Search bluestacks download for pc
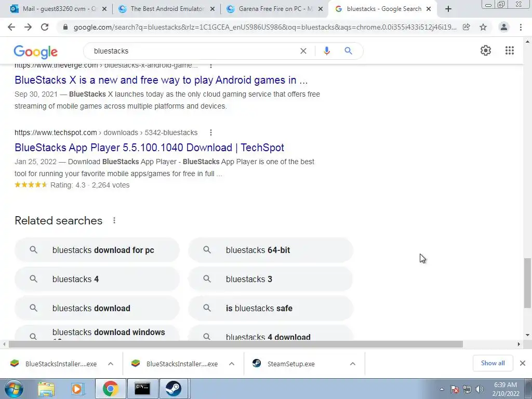The height and width of the screenshot is (399, 532). pyautogui.click(x=97, y=250)
